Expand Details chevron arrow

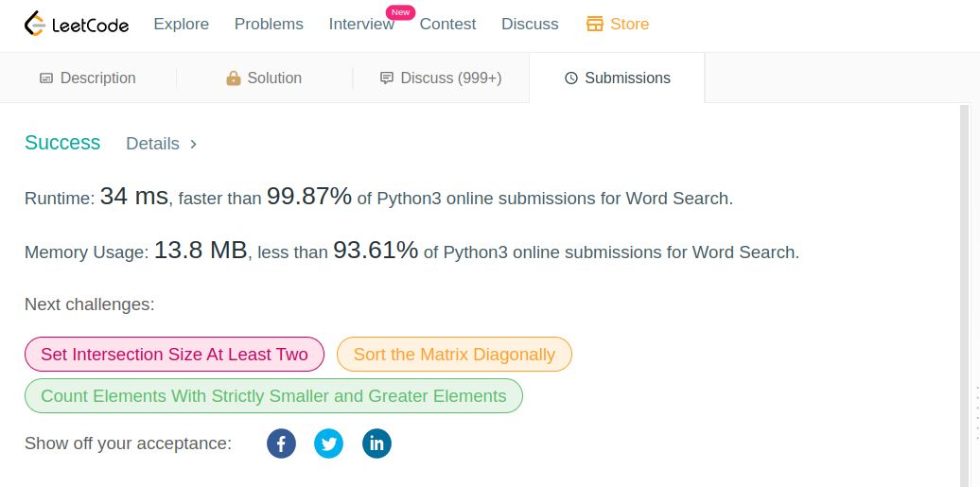pos(193,144)
